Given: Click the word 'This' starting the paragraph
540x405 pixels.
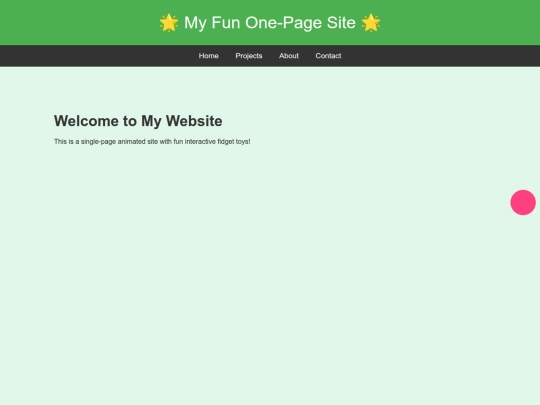Looking at the screenshot, I should coord(60,142).
